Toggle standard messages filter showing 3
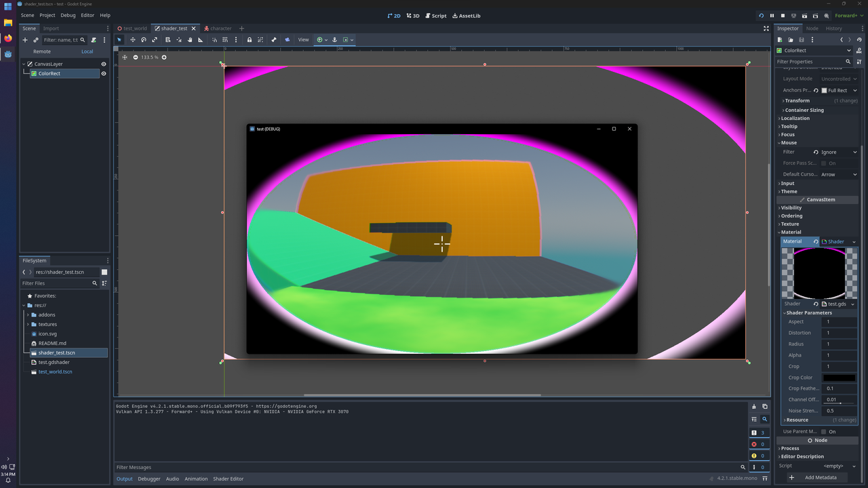 759,432
